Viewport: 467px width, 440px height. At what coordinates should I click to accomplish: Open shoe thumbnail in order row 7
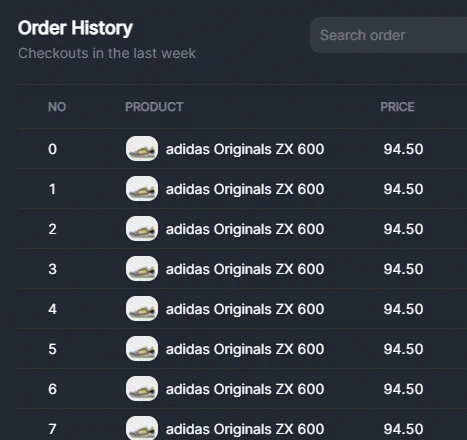(142, 428)
